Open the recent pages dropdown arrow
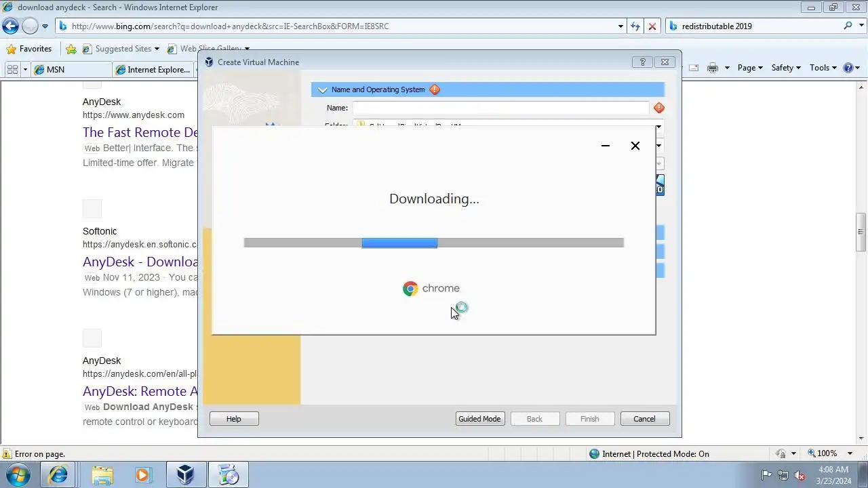 pyautogui.click(x=45, y=26)
